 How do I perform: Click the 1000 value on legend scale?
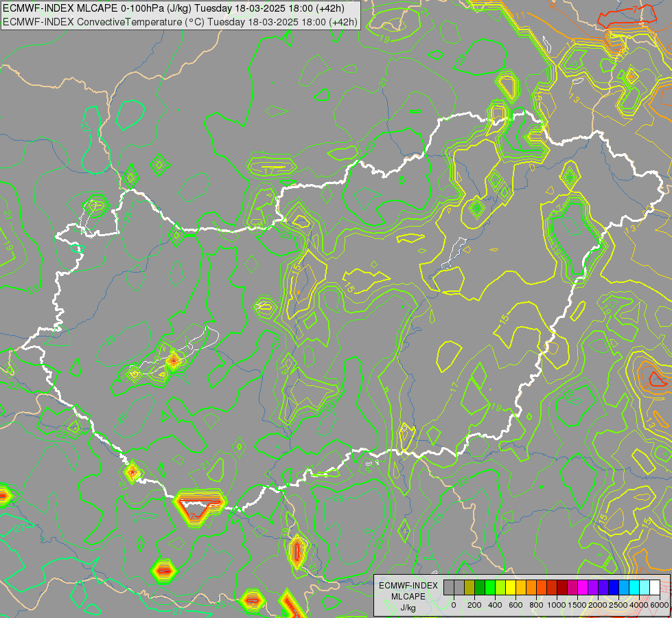tap(557, 605)
